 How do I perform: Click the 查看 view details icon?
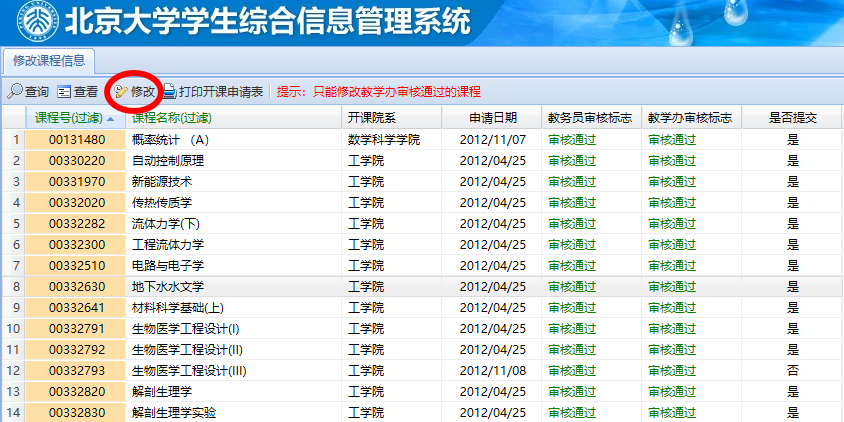click(64, 91)
